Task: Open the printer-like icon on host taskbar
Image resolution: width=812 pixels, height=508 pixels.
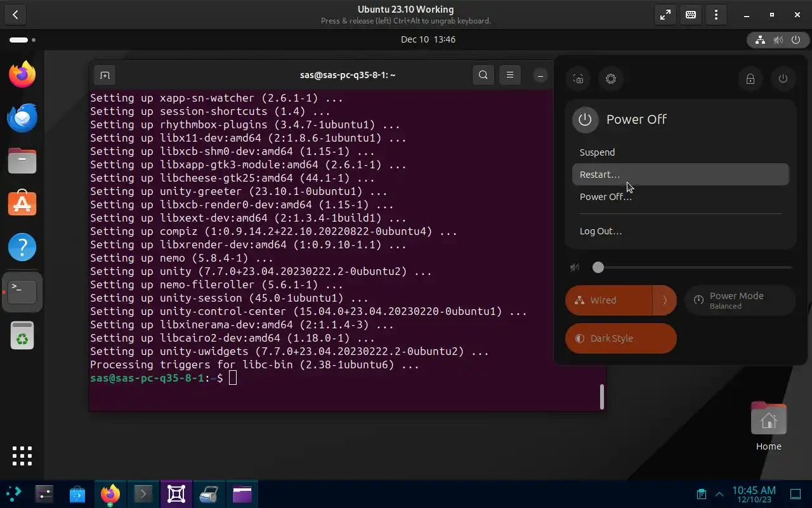Action: coord(209,493)
